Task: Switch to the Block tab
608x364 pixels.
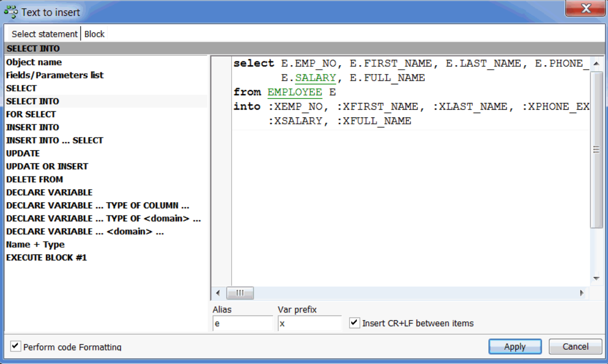Action: [x=94, y=34]
